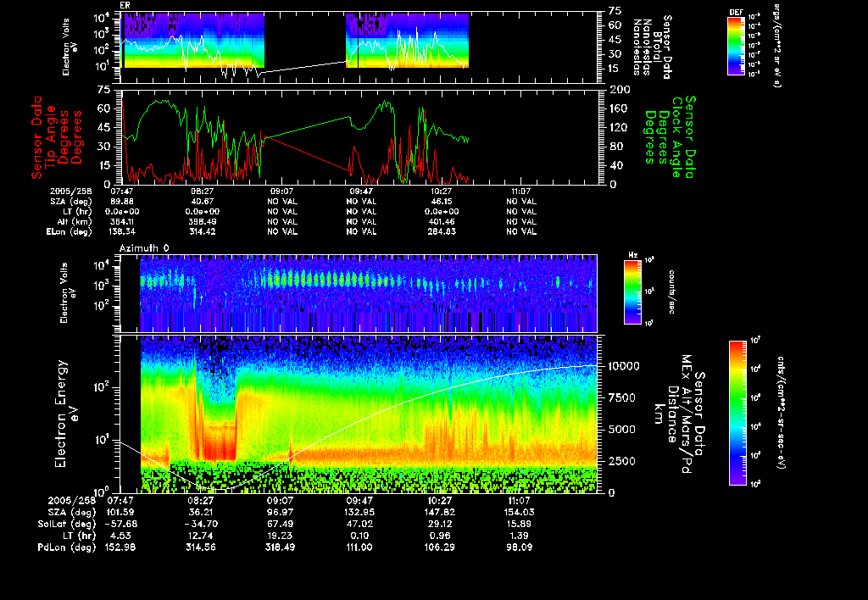
Task: Click the 'cnts/(cm**2-sr-sec-eV)' unit label
Action: [x=781, y=413]
